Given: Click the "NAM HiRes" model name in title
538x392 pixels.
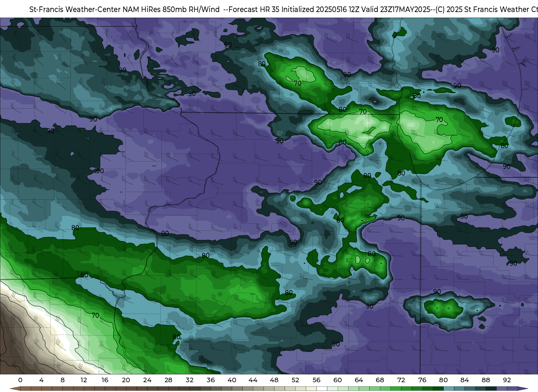Looking at the screenshot, I should click(142, 10).
